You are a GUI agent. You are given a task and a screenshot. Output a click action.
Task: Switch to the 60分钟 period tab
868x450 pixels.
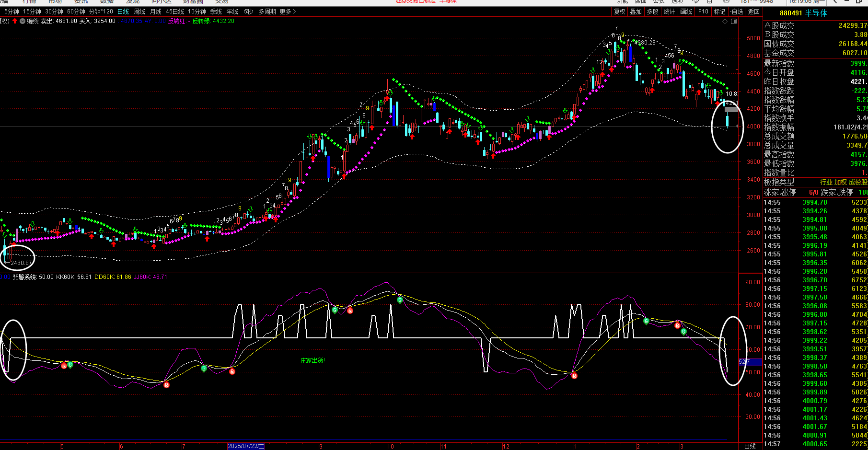[76, 12]
